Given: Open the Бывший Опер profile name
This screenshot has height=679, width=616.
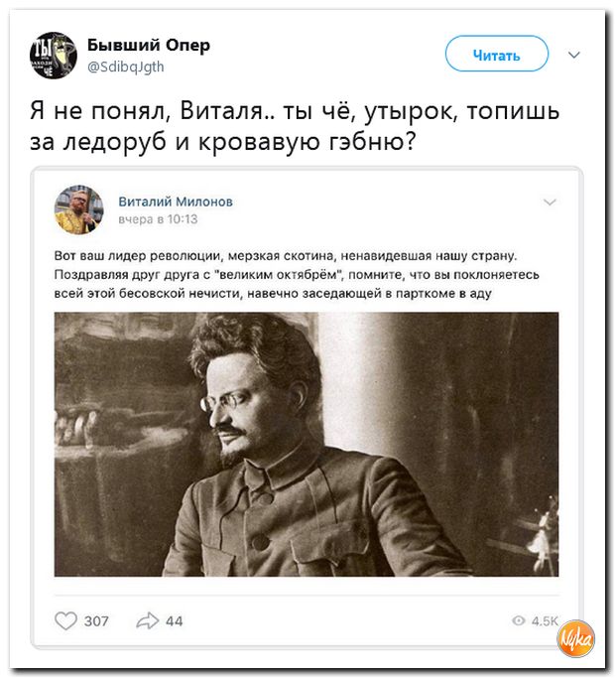Looking at the screenshot, I should 149,45.
